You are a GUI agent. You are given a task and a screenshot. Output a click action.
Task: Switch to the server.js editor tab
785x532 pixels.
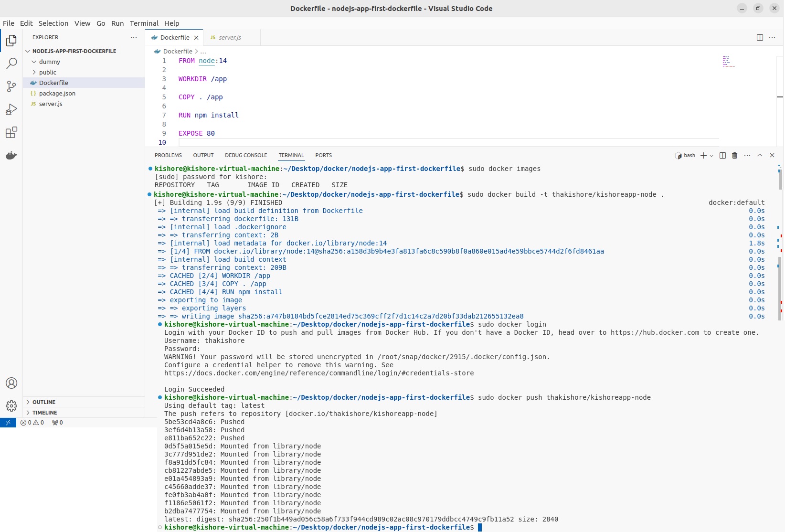click(x=230, y=37)
